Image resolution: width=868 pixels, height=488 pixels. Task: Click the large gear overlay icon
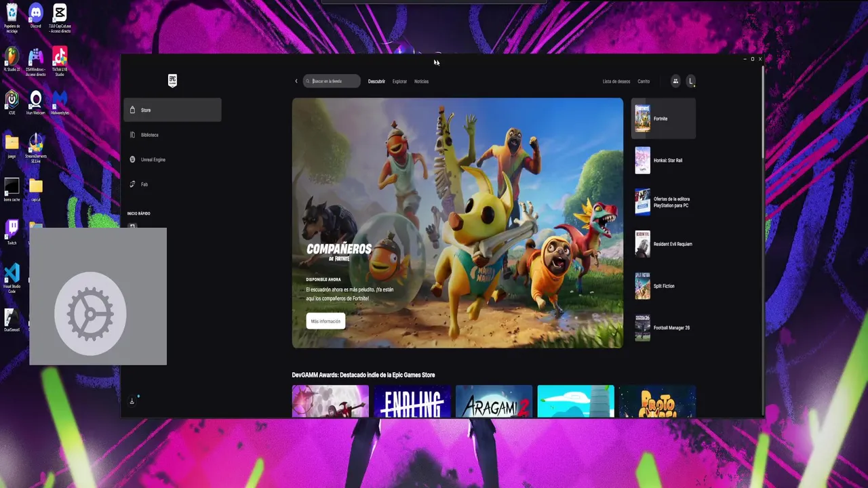pyautogui.click(x=90, y=313)
